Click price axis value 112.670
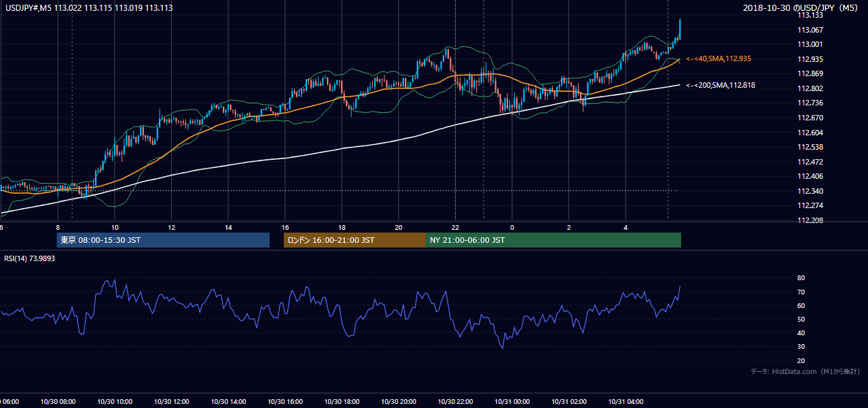This screenshot has width=868, height=408. point(810,118)
